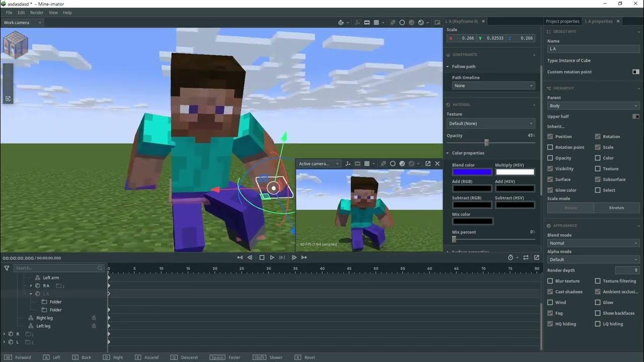Click the play-from-start button beside play
Screen dimensions: 644x362
[282, 257]
